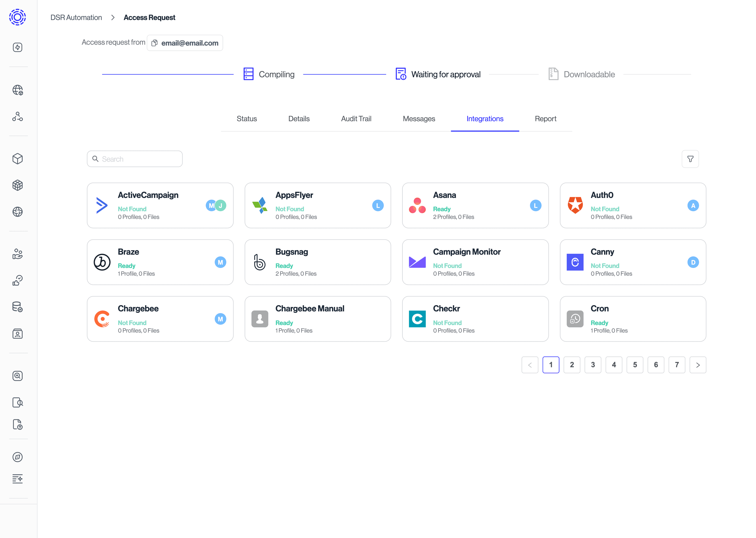Image resolution: width=756 pixels, height=538 pixels.
Task: Click the D avatar on Canny
Action: pos(693,262)
